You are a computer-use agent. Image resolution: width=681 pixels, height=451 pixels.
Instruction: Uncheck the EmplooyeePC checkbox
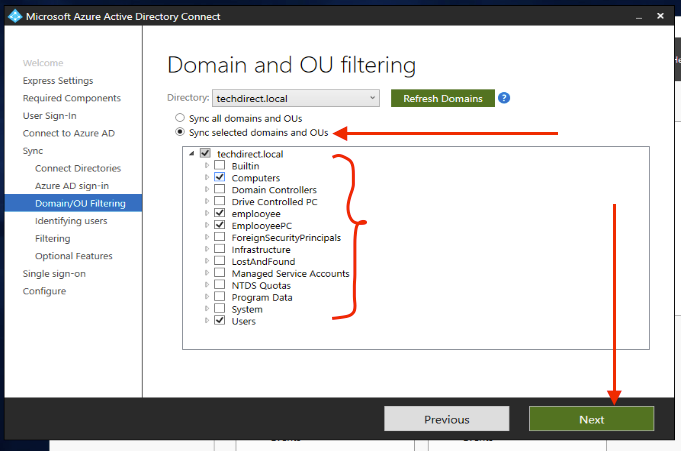click(220, 225)
